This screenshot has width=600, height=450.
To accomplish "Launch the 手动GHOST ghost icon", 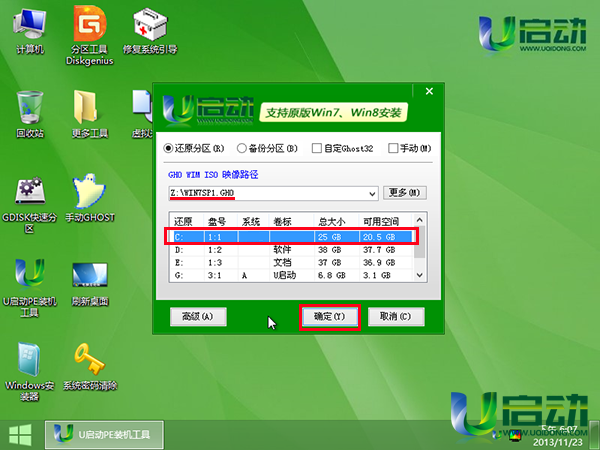I will coord(90,192).
